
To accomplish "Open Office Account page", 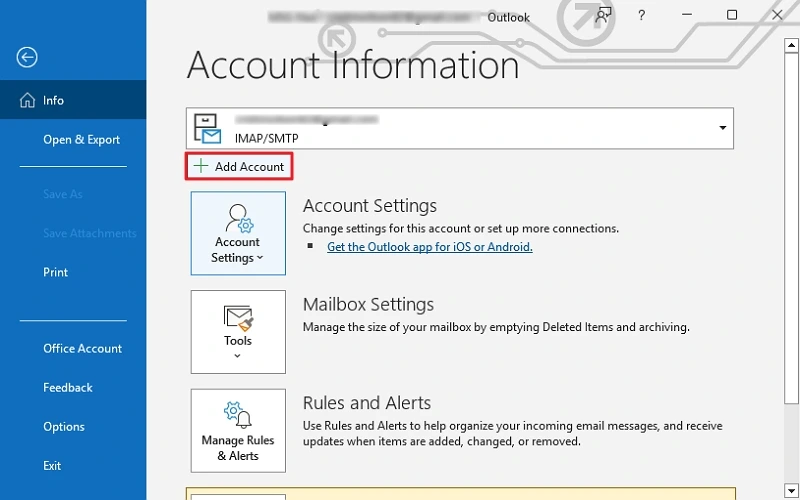I will tap(82, 348).
